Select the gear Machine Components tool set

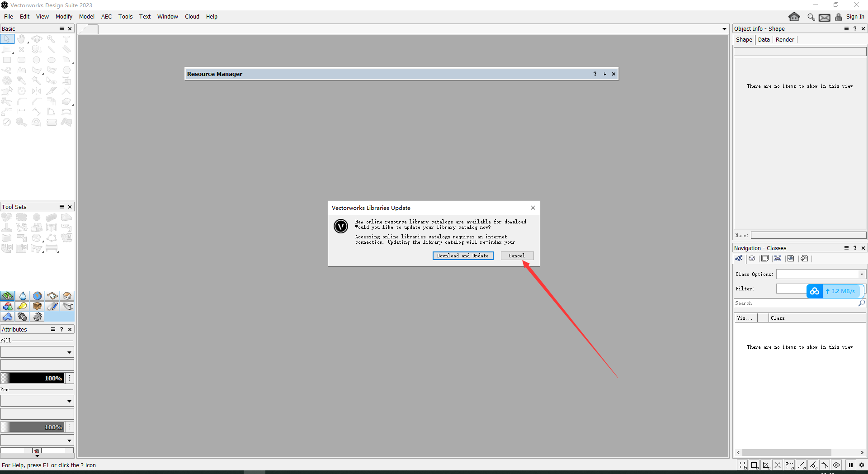coord(38,317)
